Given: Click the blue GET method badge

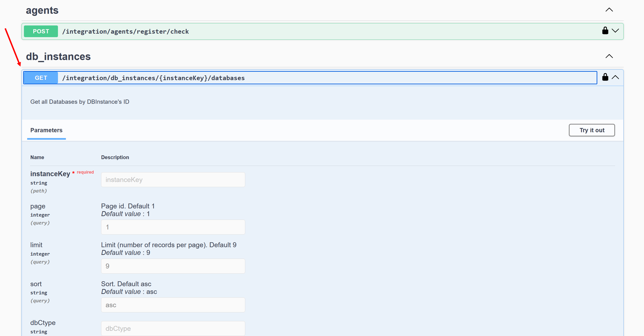Looking at the screenshot, I should click(41, 78).
